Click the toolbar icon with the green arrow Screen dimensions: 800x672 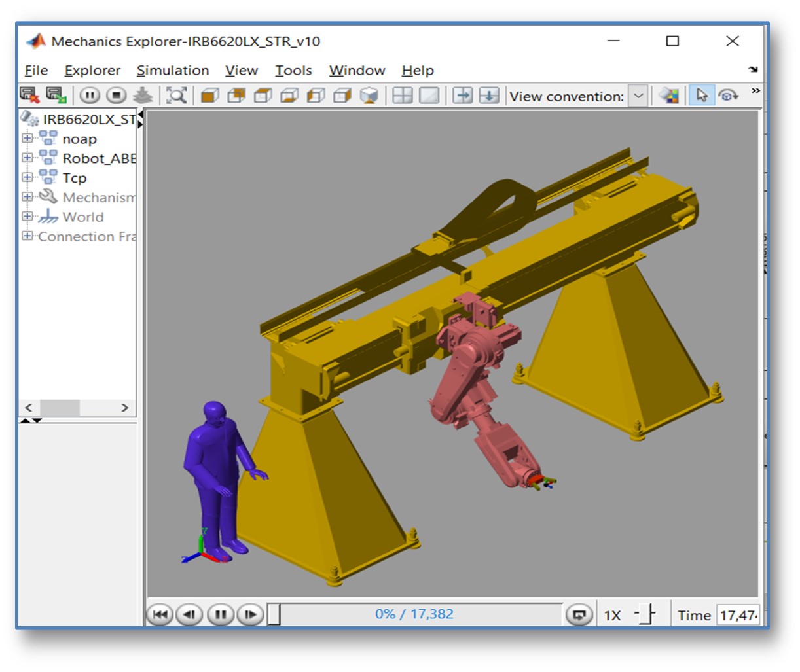(x=56, y=96)
